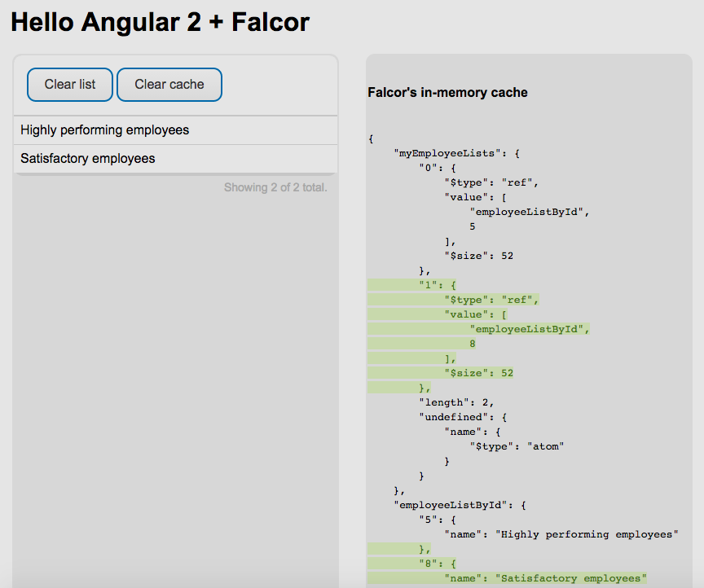Select the Highly performing employees row
Image resolution: width=704 pixels, height=588 pixels.
175,130
